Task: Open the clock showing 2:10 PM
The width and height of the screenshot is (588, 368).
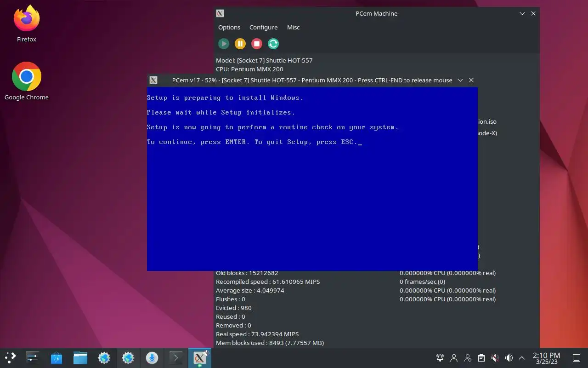Action: [x=546, y=358]
